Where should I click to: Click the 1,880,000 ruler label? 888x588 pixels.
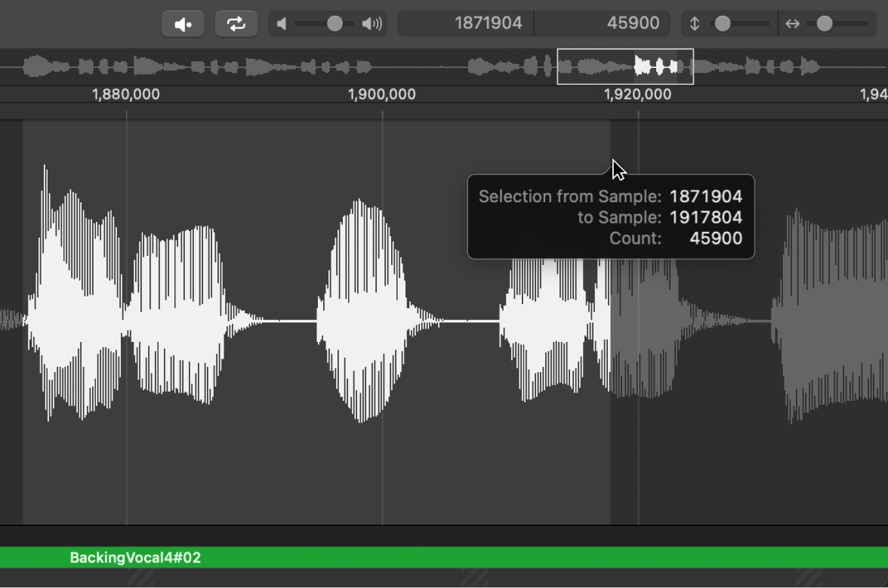125,94
